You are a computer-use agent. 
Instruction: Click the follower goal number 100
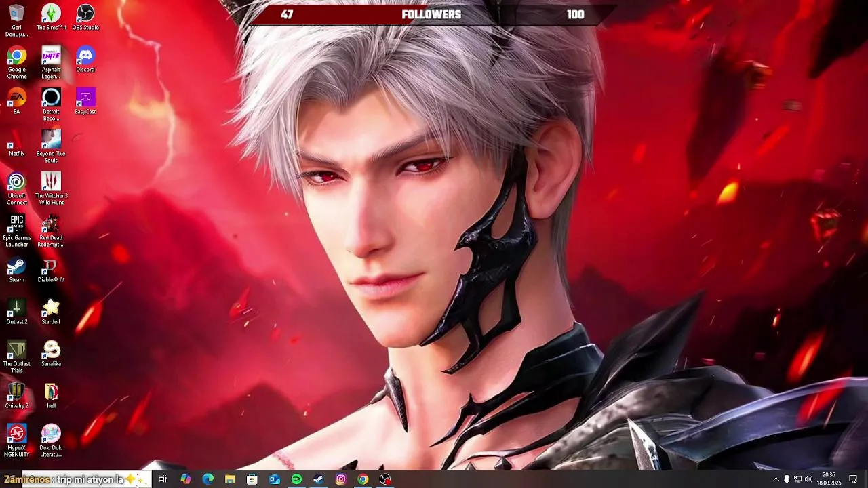pyautogui.click(x=576, y=14)
